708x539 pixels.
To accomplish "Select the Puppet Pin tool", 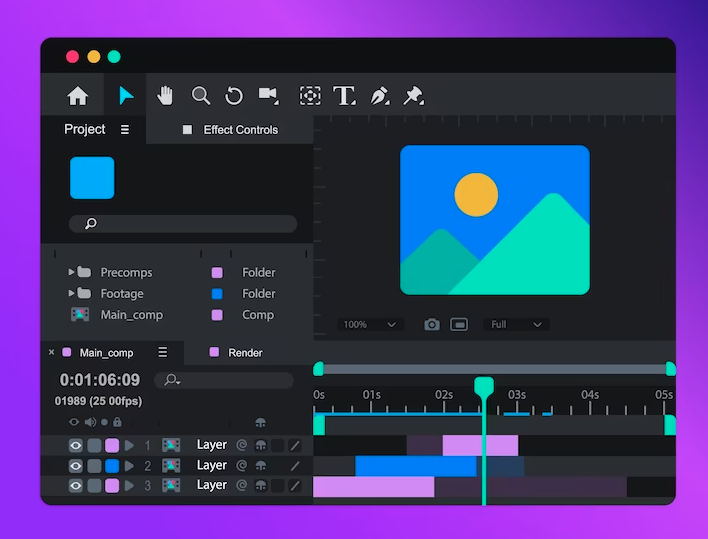I will coord(413,96).
